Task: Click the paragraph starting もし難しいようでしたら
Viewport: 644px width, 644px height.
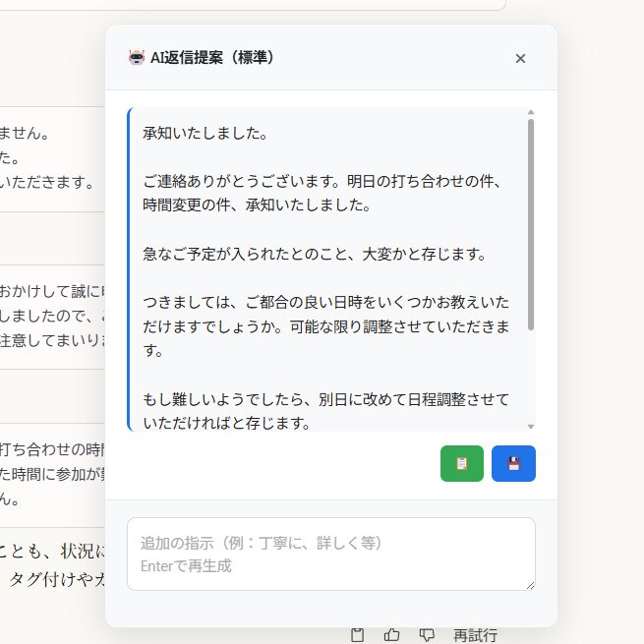Action: click(326, 411)
